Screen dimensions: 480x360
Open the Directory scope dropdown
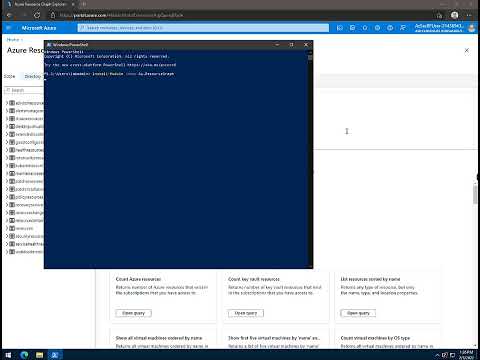click(33, 76)
